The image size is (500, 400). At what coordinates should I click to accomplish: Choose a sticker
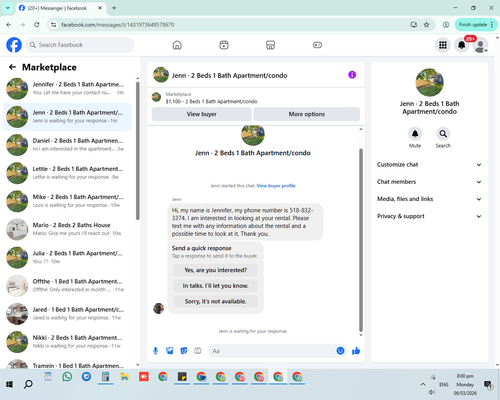184,351
